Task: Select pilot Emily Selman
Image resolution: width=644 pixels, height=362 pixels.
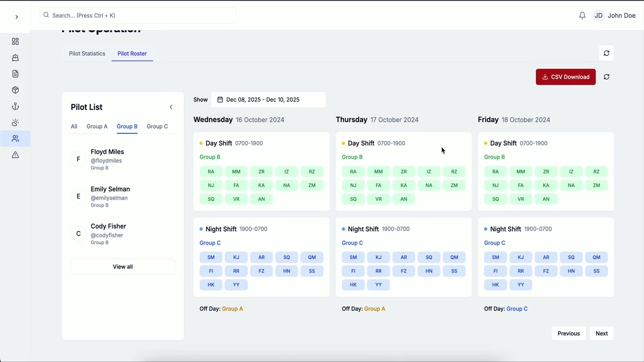Action: pos(123,196)
